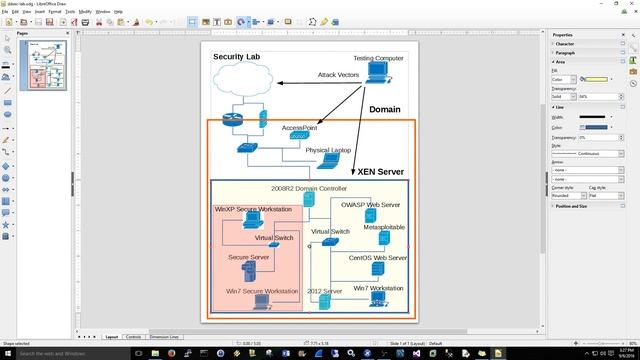Select the Callouts speech bubble tool

(6, 213)
